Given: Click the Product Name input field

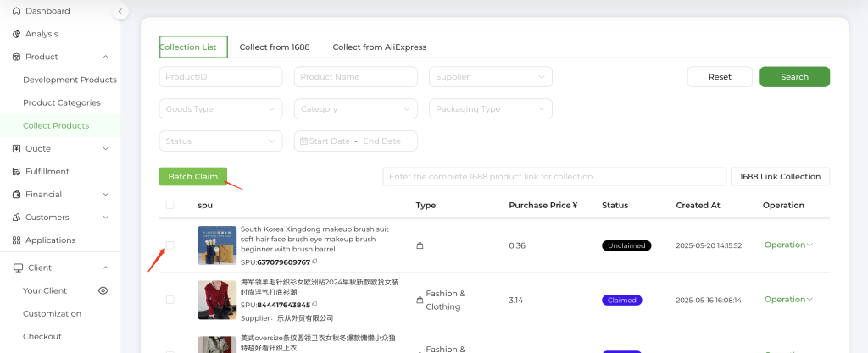Looking at the screenshot, I should 355,77.
